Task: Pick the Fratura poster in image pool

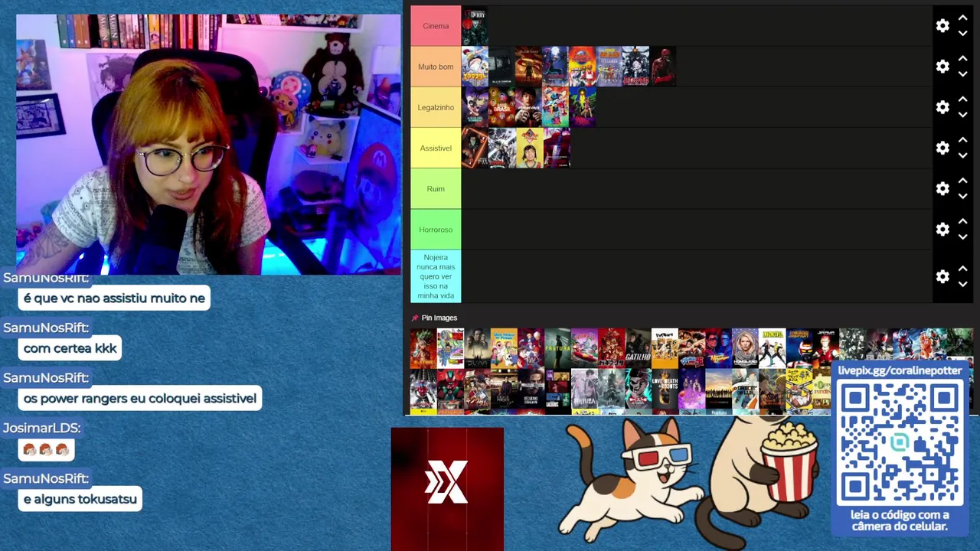Action: point(557,348)
